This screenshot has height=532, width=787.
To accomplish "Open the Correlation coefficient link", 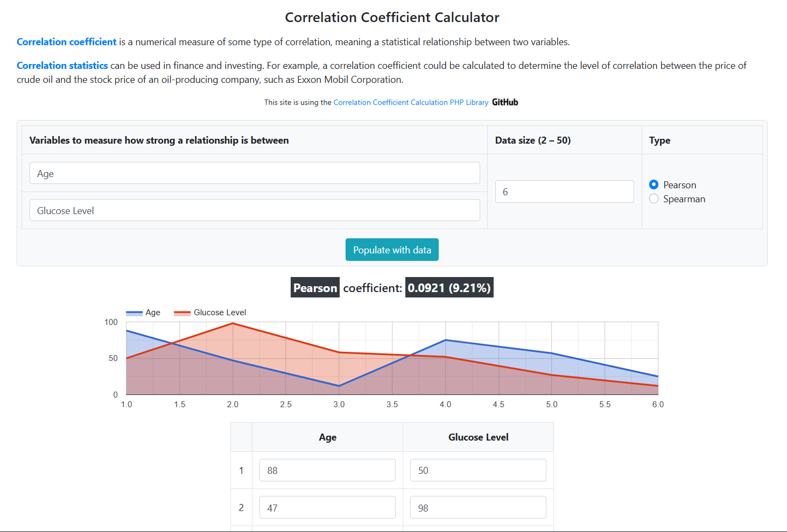I will tap(66, 41).
